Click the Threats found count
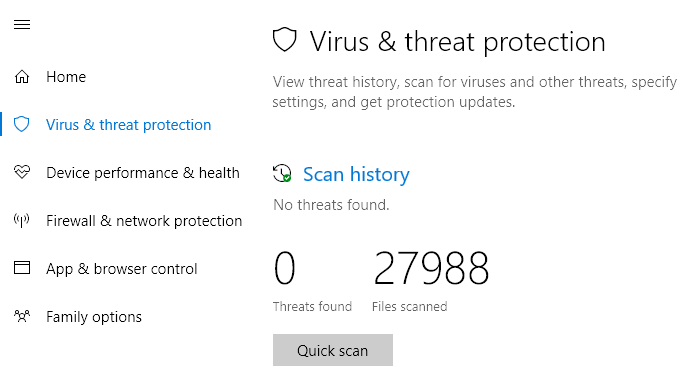The height and width of the screenshot is (380, 680). 284,269
